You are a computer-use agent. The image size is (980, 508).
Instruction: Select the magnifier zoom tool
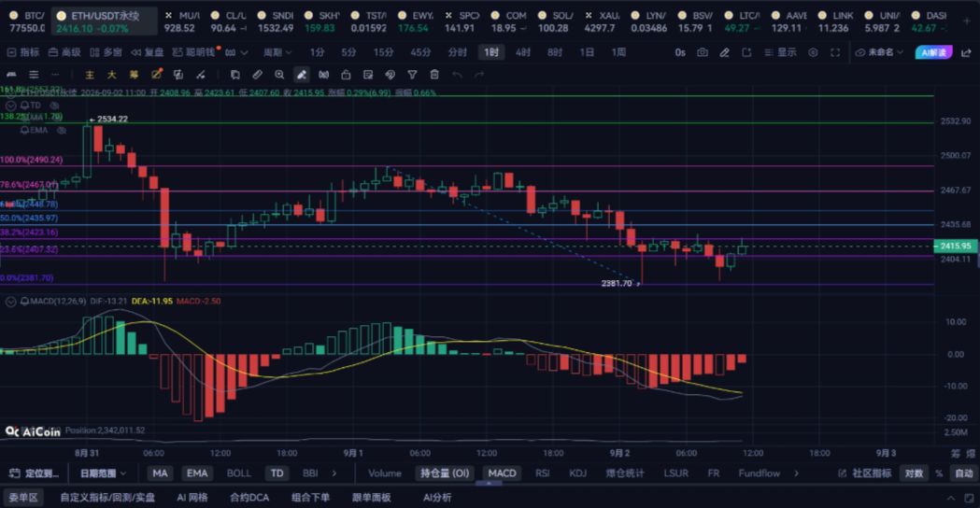[x=279, y=75]
